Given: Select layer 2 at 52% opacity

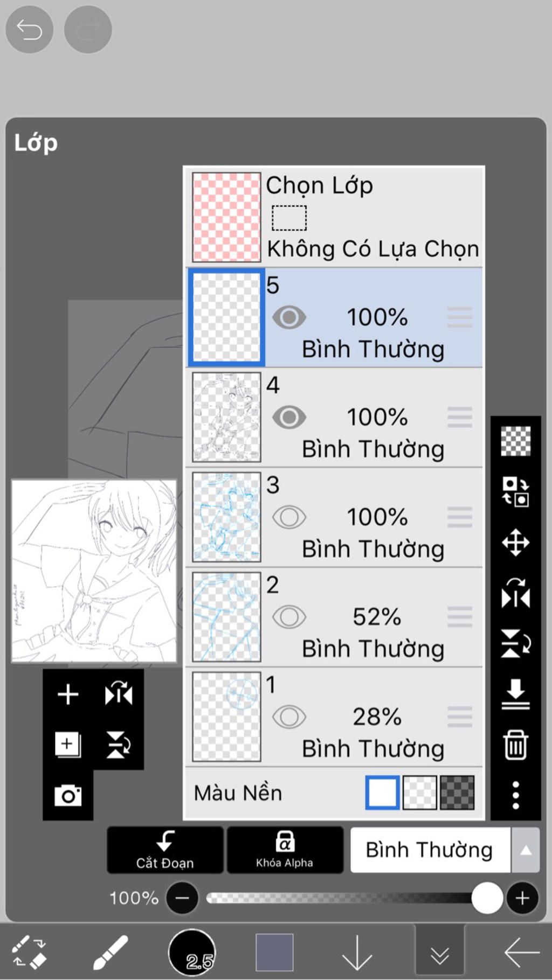Looking at the screenshot, I should [x=372, y=617].
